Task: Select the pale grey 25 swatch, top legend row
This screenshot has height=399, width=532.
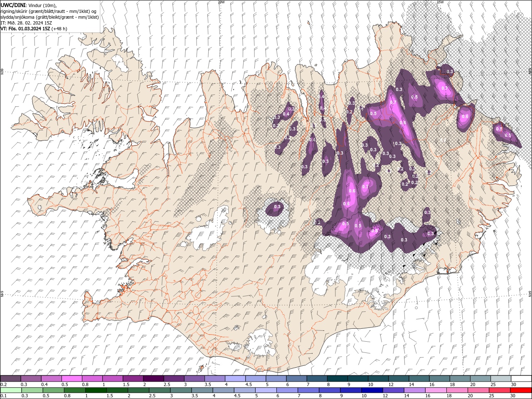Action: coord(501,379)
